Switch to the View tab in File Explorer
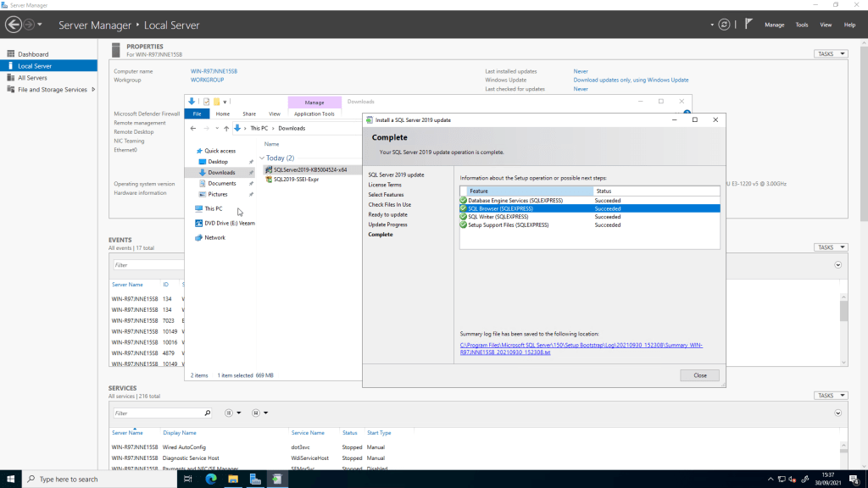The width and height of the screenshot is (868, 488). [274, 114]
